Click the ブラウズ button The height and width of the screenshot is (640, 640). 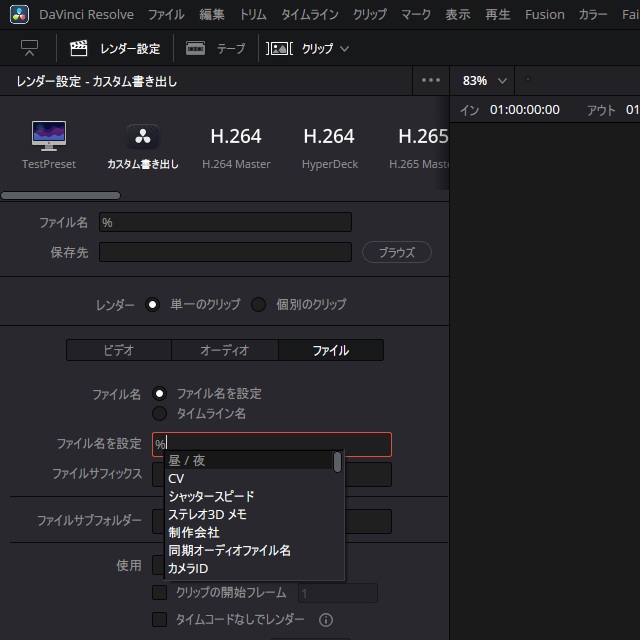pos(396,252)
